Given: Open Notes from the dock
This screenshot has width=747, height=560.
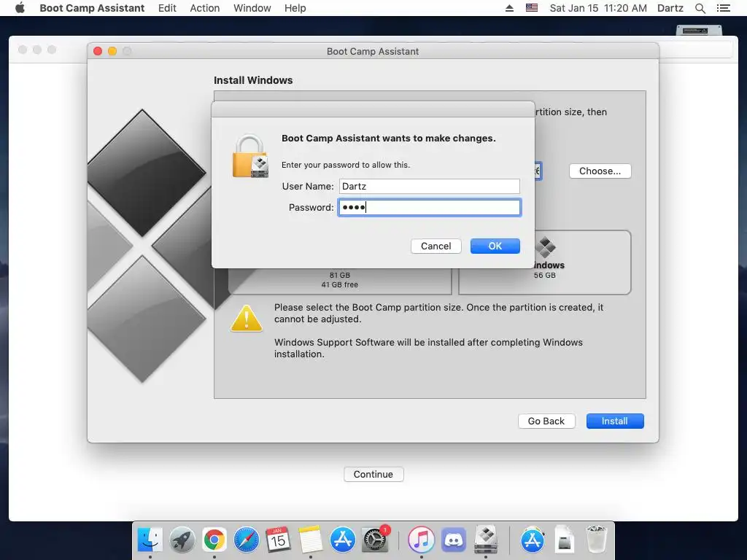Looking at the screenshot, I should point(311,540).
